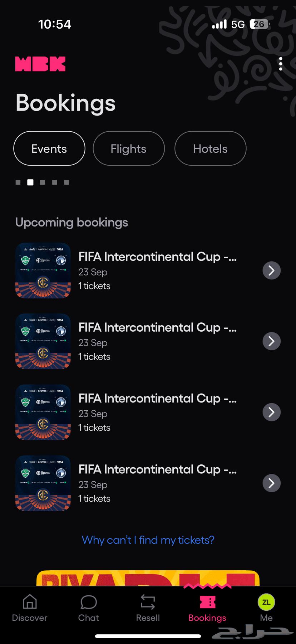Expand the fourth FIFA booking chevron
296x644 pixels.
pyautogui.click(x=272, y=483)
